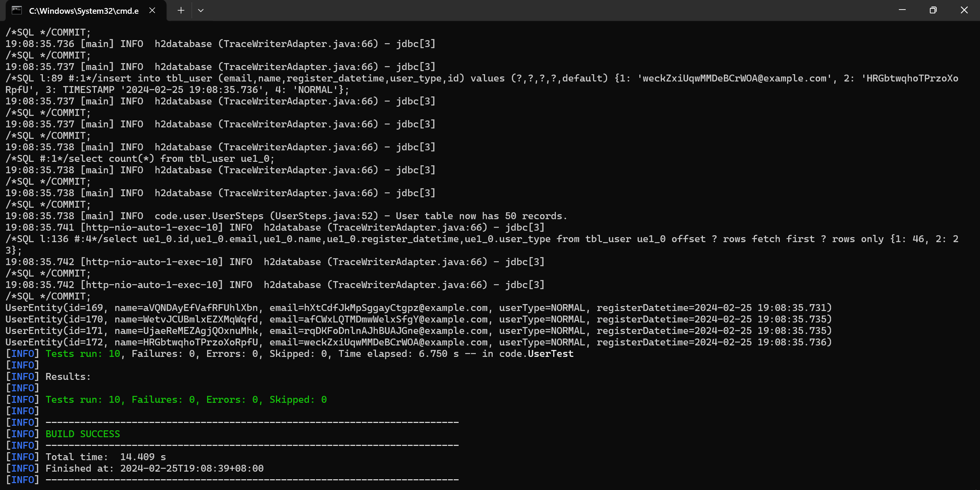Open a new terminal tab
The height and width of the screenshot is (490, 980).
click(x=181, y=10)
